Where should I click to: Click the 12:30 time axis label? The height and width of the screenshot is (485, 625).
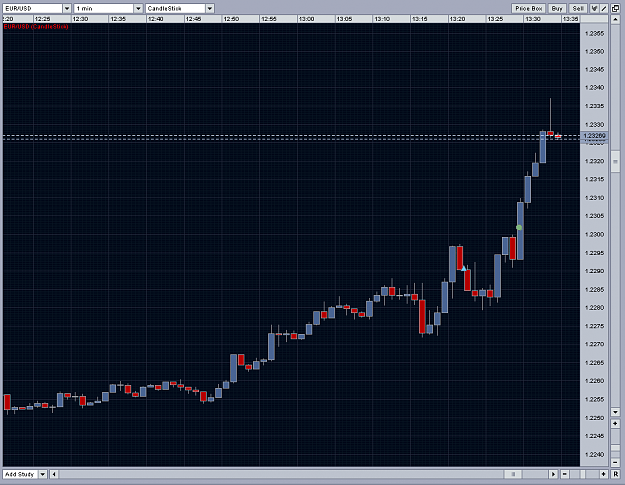(80, 19)
